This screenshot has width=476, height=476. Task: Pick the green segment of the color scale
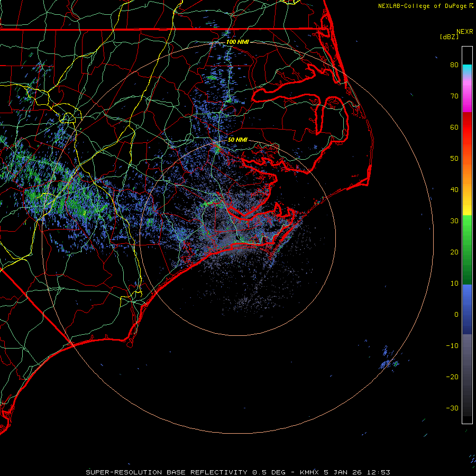point(467,250)
